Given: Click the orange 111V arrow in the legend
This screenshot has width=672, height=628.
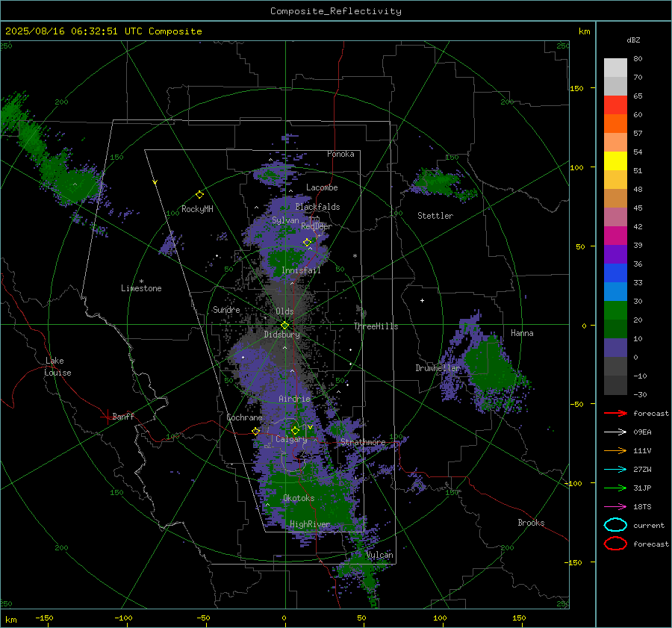Looking at the screenshot, I should point(615,450).
